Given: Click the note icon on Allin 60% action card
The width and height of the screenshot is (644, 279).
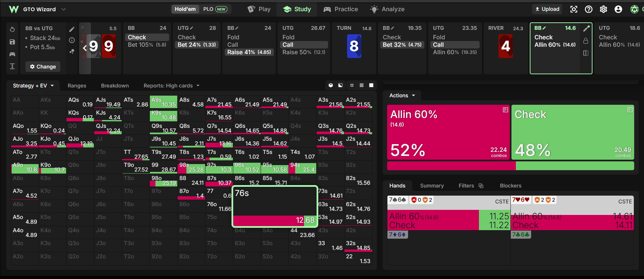Looking at the screenshot, I should (505, 110).
